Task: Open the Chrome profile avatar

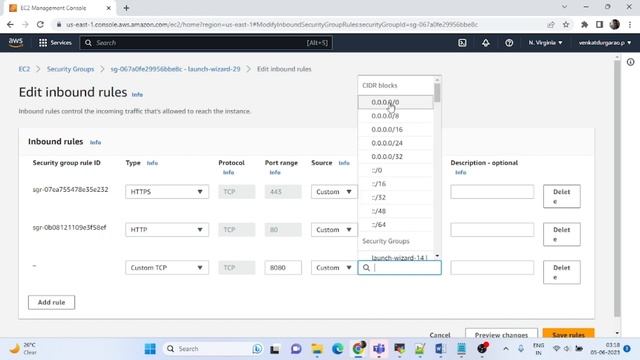Action: 615,24
